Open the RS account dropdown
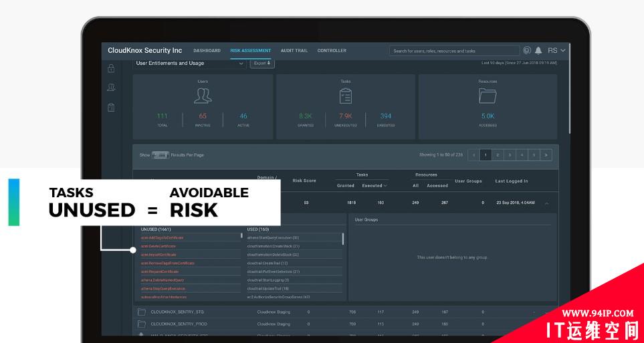 click(x=556, y=51)
